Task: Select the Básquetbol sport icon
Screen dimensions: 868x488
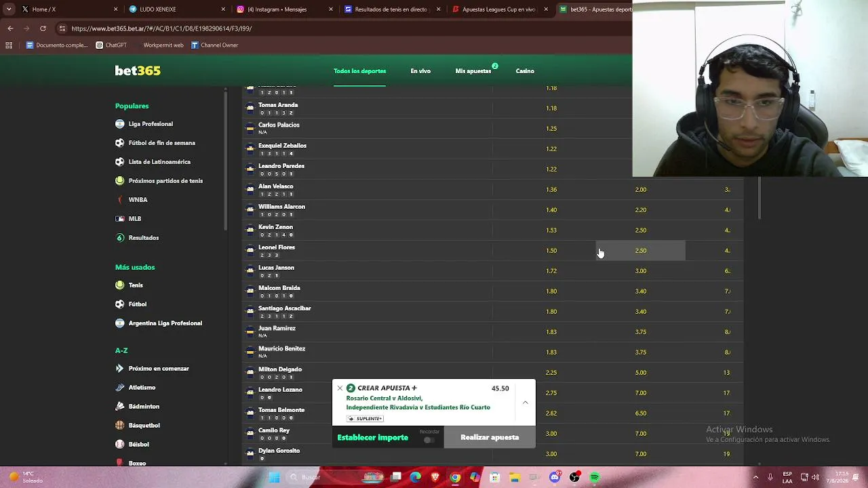Action: point(120,426)
